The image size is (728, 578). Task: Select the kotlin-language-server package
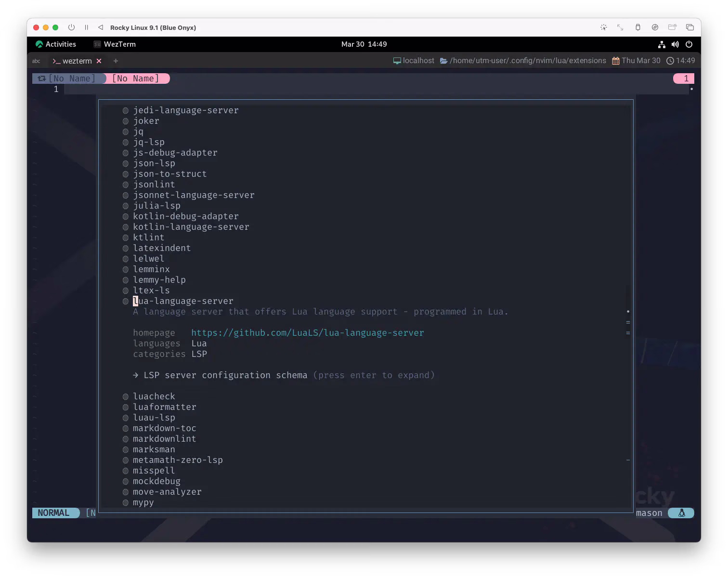191,227
